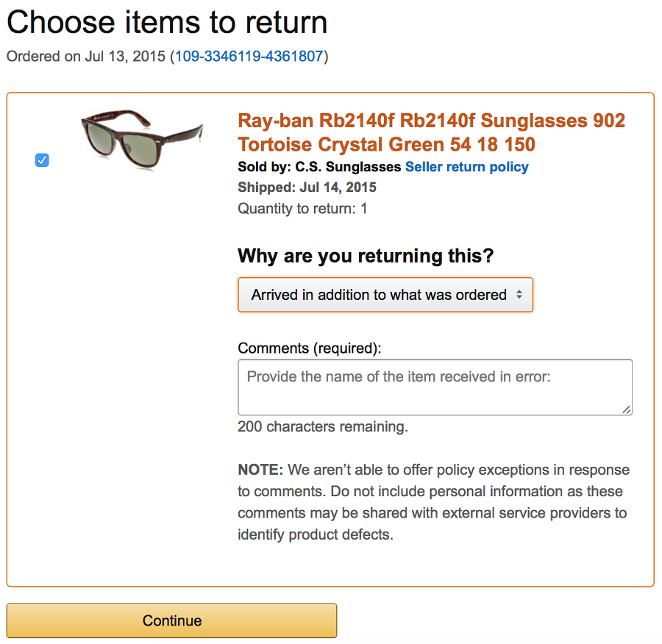Click the 'identify product defects' note text

coord(316,534)
